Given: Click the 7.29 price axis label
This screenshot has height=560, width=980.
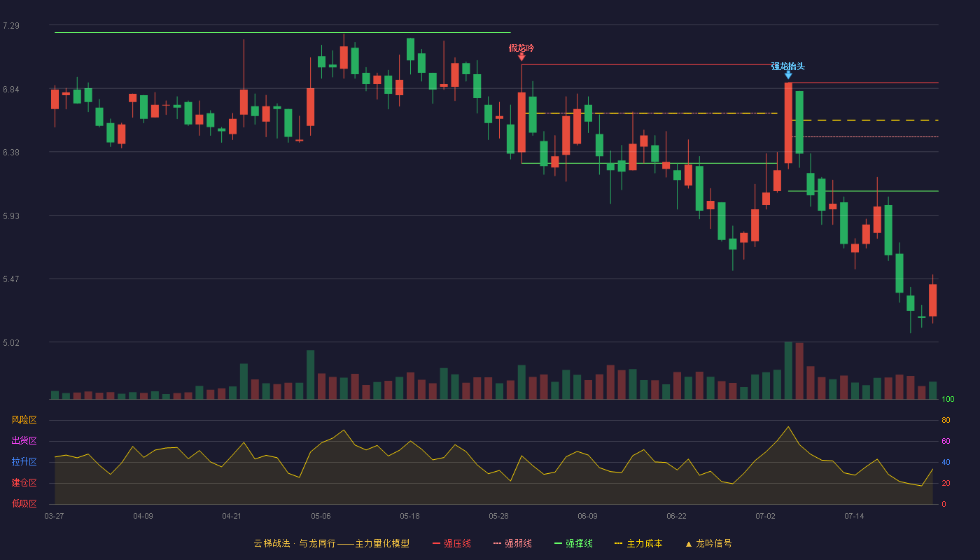Looking at the screenshot, I should 11,26.
